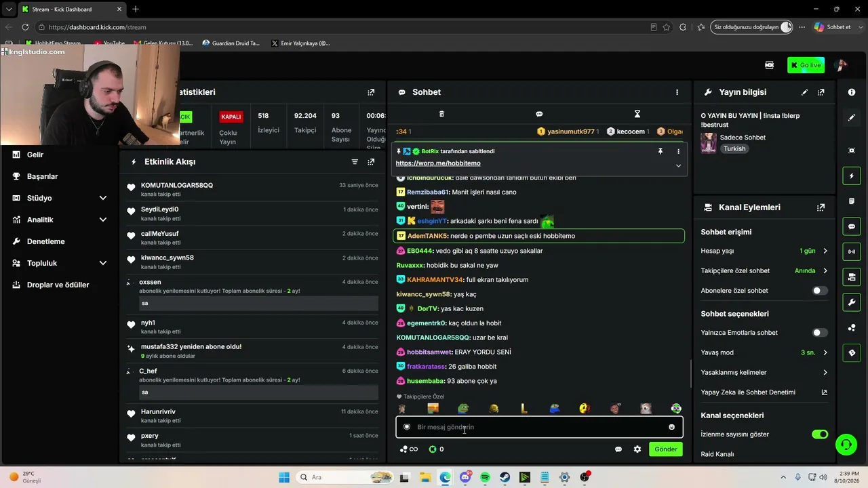Disable İzlenme sayısını göster switch
Image resolution: width=868 pixels, height=488 pixels.
[820, 434]
